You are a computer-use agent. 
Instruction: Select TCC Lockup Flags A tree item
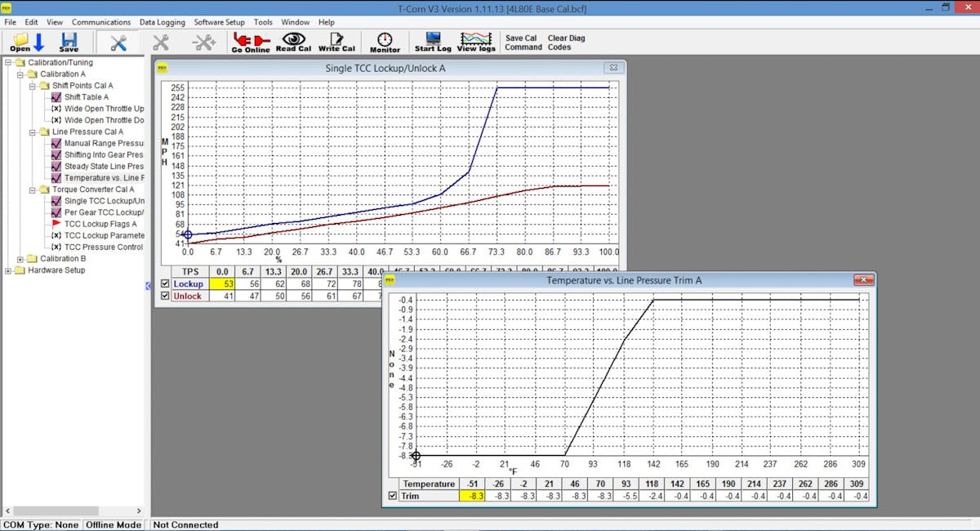[100, 224]
